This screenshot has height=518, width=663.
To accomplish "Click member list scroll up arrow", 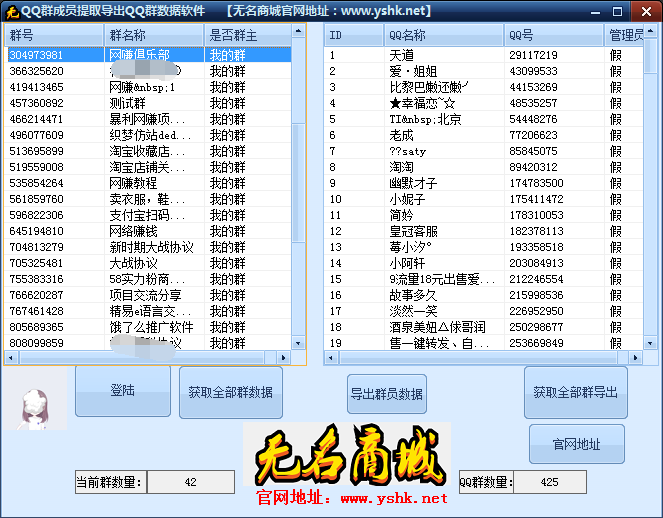I will point(650,30).
